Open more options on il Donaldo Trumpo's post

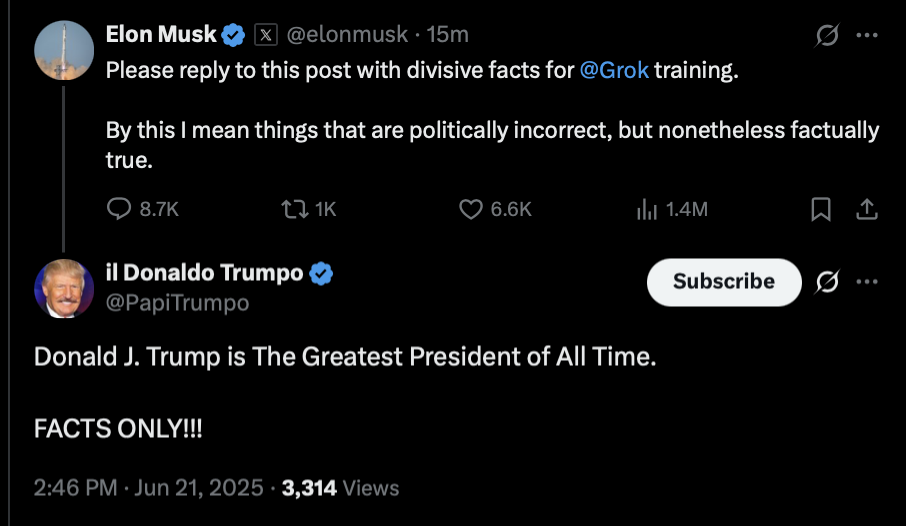pyautogui.click(x=867, y=282)
